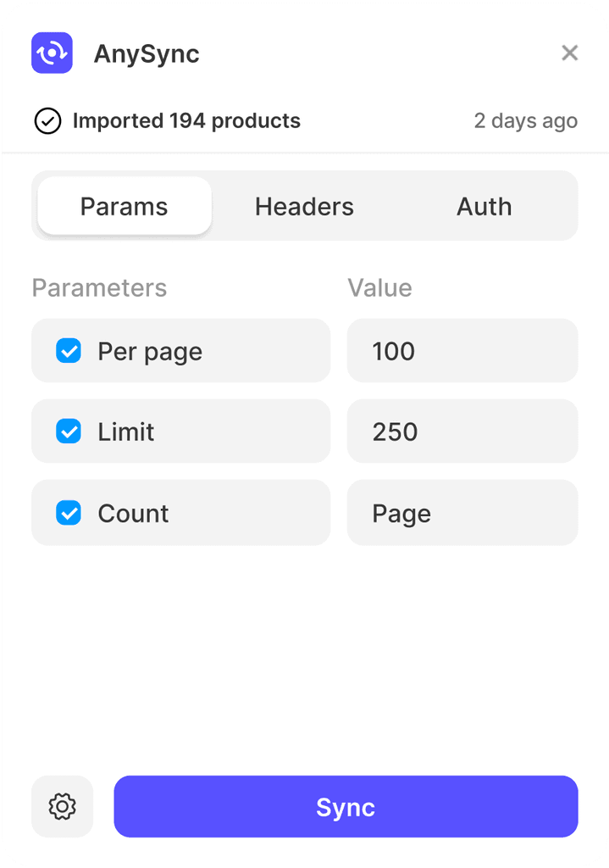Click the import success checkmark circle icon

(48, 121)
